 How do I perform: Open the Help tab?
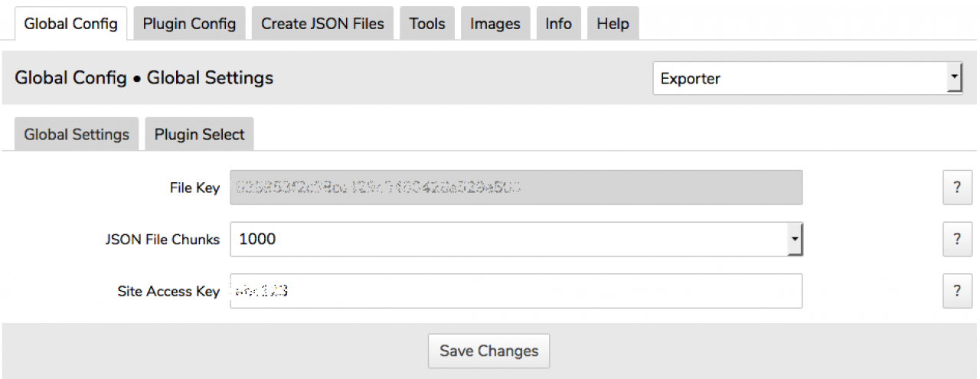click(x=612, y=24)
